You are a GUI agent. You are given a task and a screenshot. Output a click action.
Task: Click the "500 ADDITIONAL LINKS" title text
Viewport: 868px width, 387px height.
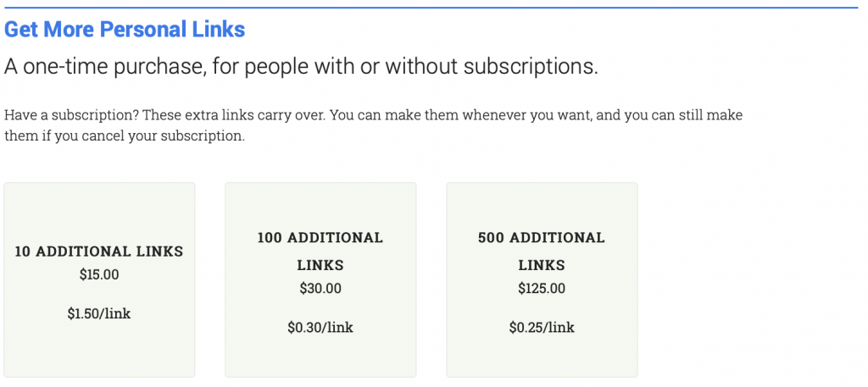click(542, 251)
